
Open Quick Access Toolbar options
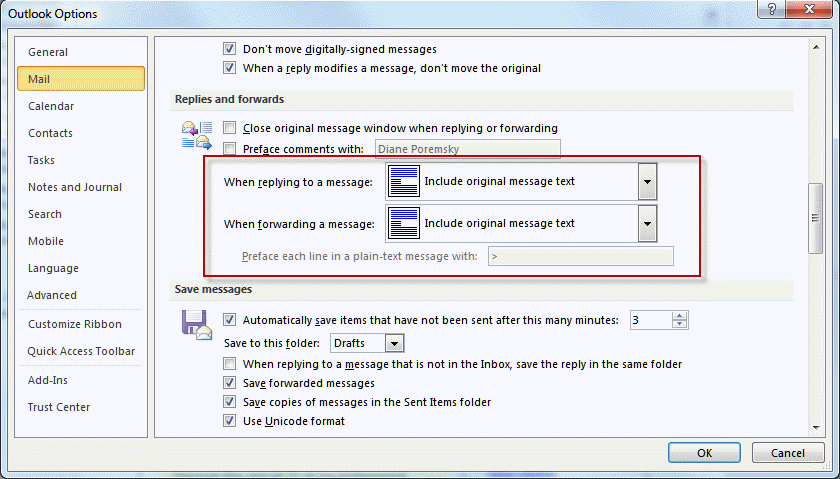(x=81, y=351)
